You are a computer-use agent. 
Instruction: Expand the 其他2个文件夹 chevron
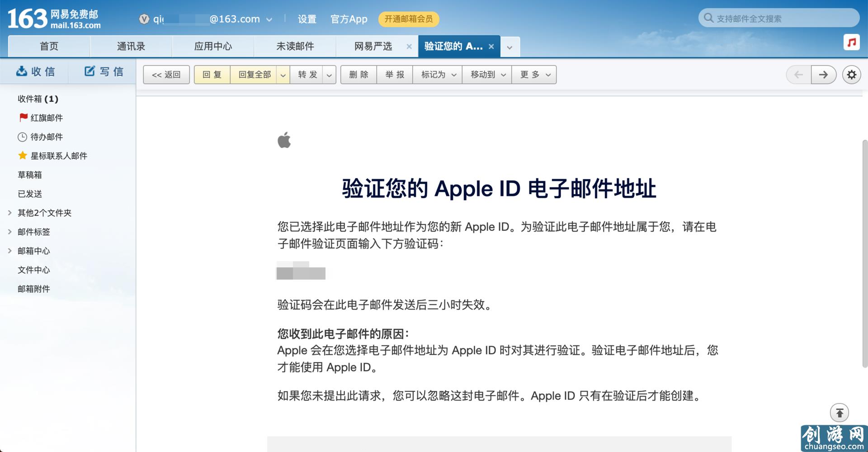[9, 213]
